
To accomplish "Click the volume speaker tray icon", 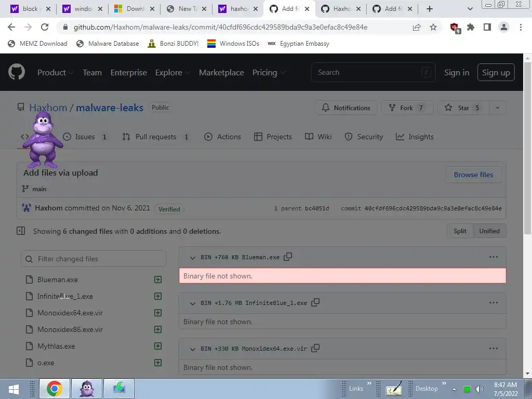I will click(x=480, y=389).
